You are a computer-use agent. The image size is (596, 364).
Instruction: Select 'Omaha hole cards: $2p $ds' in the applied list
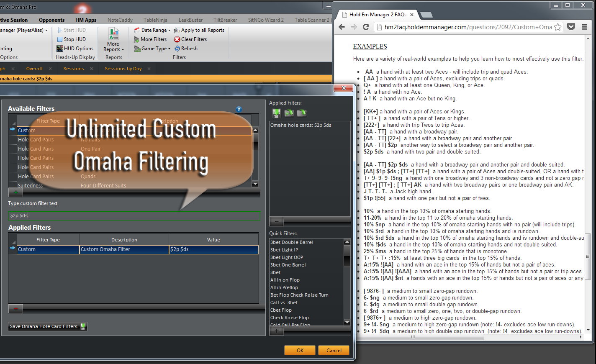[301, 125]
